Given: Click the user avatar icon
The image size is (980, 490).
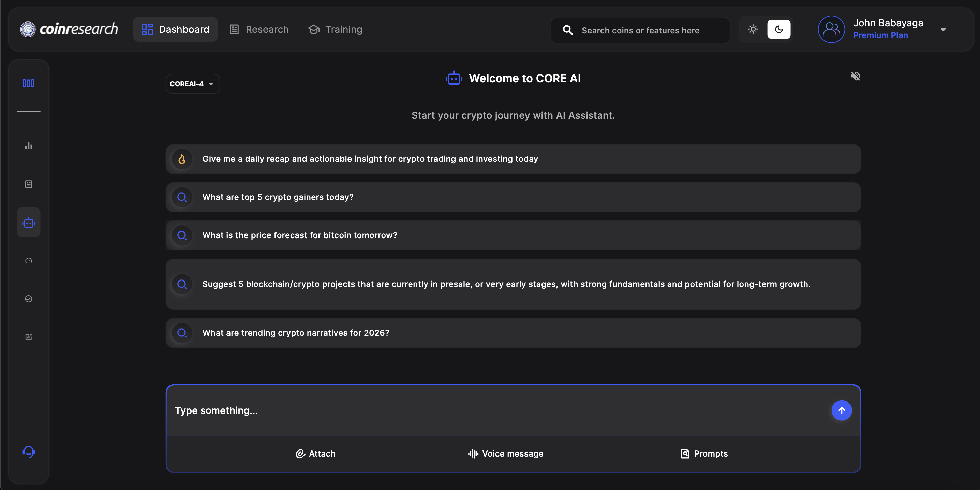Looking at the screenshot, I should (831, 29).
